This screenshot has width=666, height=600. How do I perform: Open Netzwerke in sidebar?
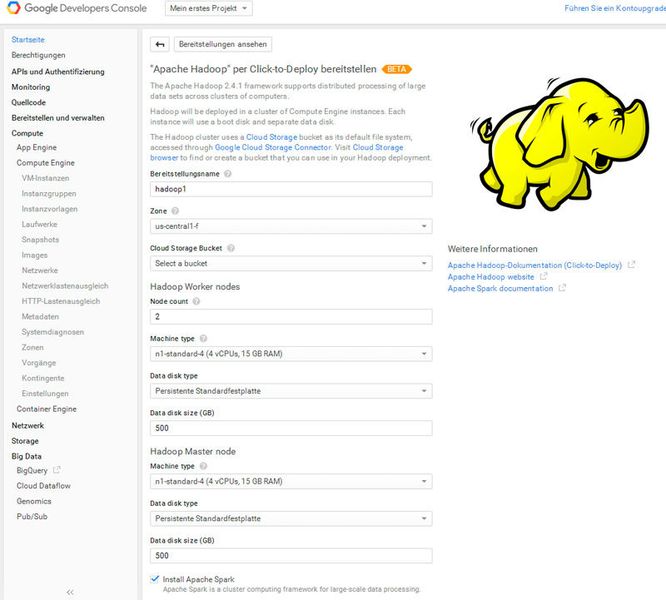40,270
